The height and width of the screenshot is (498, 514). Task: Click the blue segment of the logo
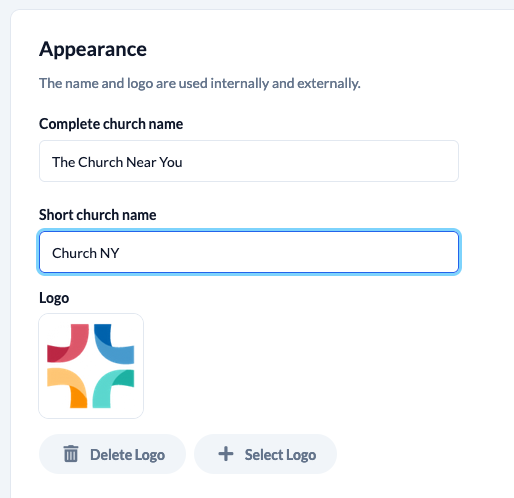pos(114,344)
